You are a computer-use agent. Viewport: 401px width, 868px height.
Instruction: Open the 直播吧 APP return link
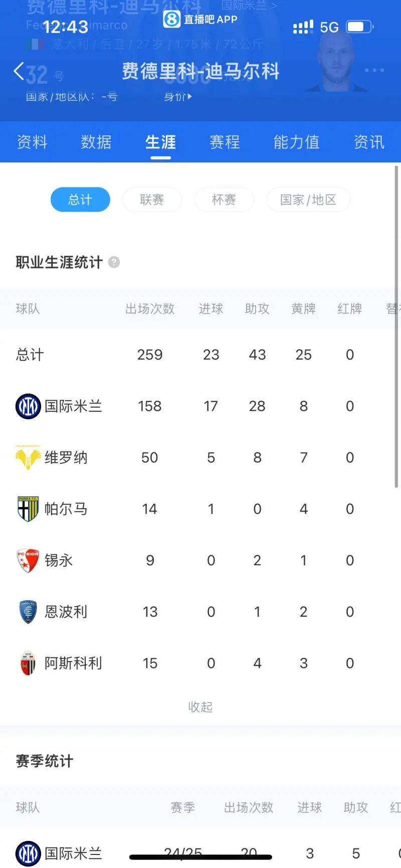200,20
